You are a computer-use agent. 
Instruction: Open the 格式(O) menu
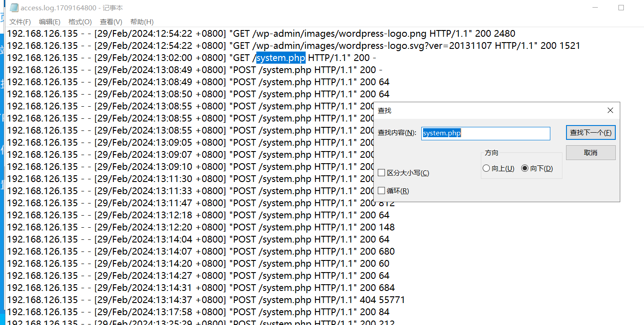coord(80,22)
